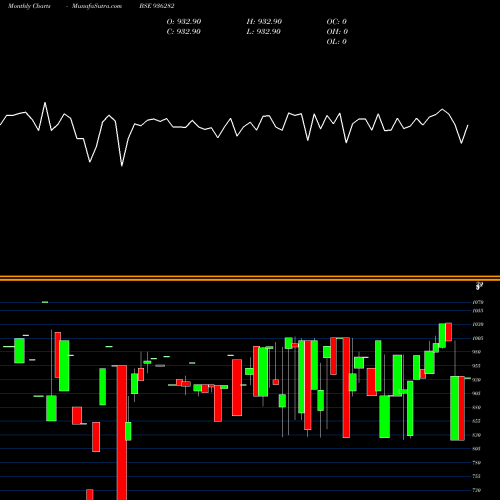
Task: Click the 1005 price axis label
Action: pyautogui.click(x=478, y=338)
